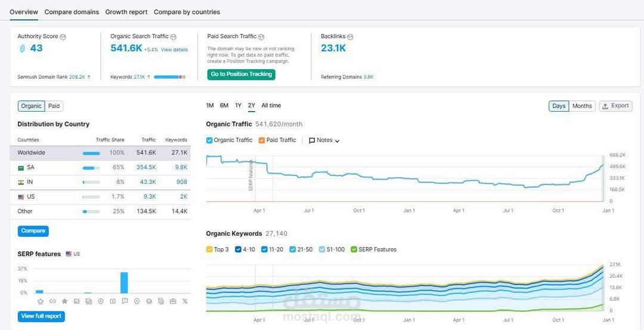Image resolution: width=644 pixels, height=330 pixels.
Task: Click the Featured snippet crown icon
Action: tap(40, 301)
